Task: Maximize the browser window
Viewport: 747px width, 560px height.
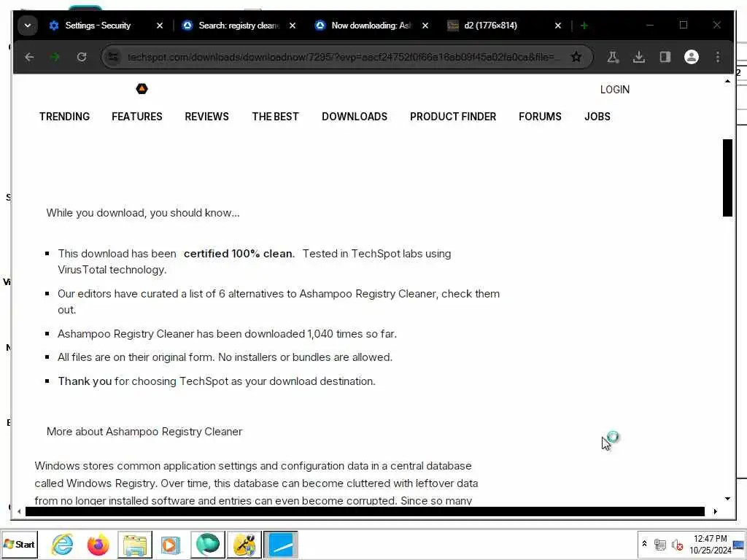Action: pos(683,25)
